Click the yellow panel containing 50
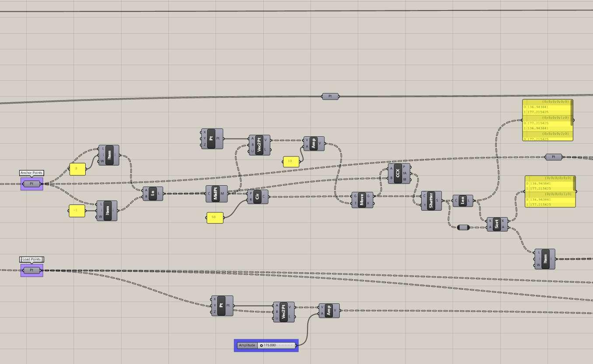 [215, 217]
